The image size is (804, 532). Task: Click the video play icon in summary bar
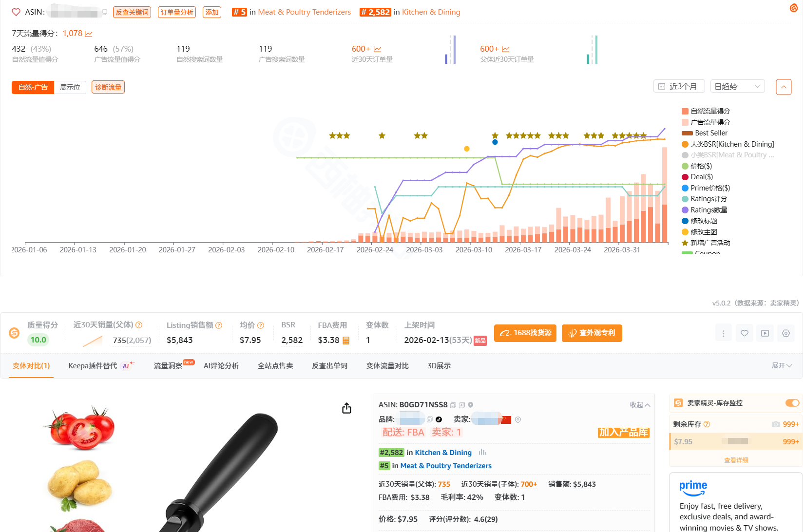[765, 333]
